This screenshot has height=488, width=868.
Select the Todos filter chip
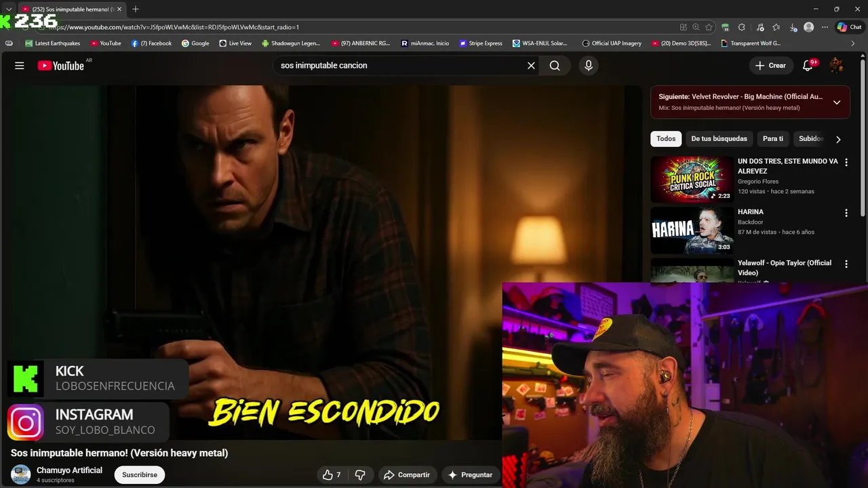tap(666, 139)
